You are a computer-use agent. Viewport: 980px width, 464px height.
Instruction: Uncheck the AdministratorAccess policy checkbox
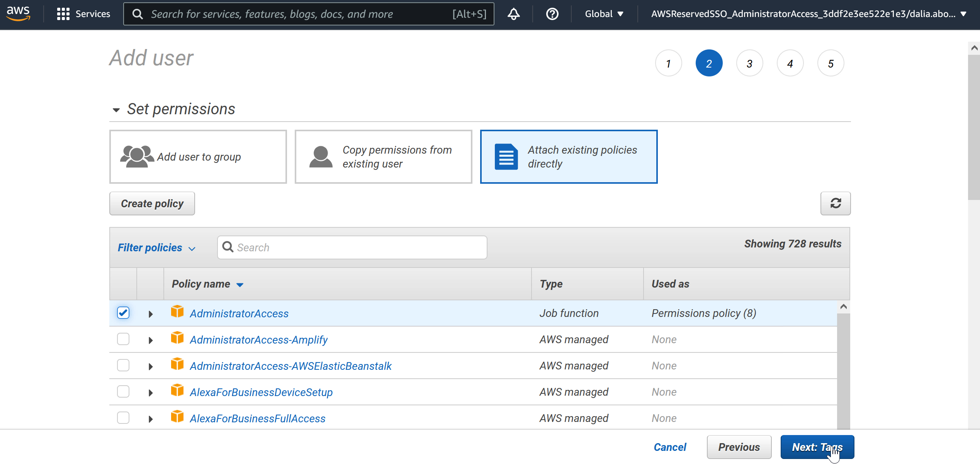pos(123,313)
